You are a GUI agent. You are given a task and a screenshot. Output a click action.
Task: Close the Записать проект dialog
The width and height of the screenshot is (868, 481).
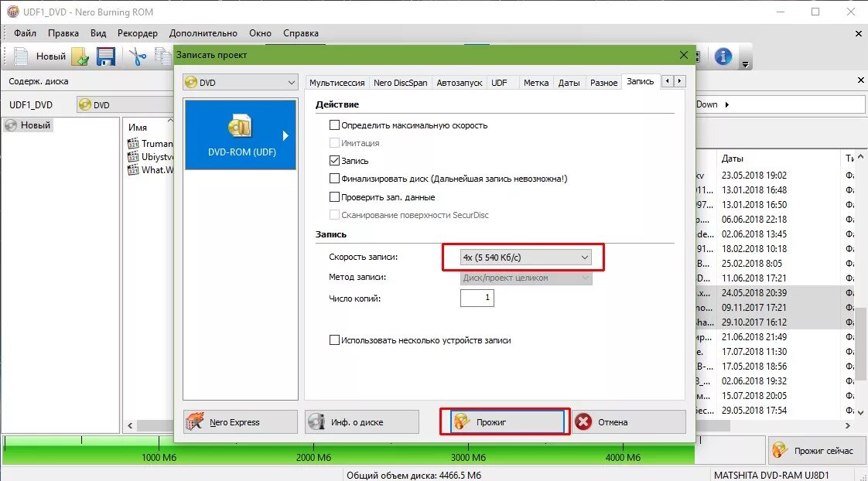(x=684, y=55)
